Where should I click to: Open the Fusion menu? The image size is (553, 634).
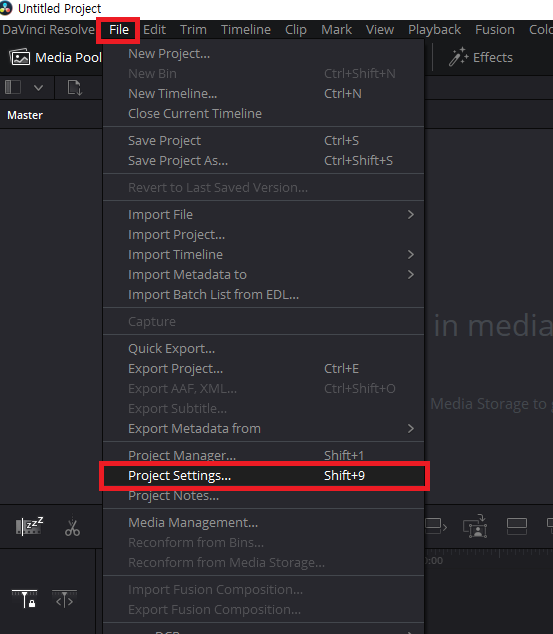click(x=495, y=30)
